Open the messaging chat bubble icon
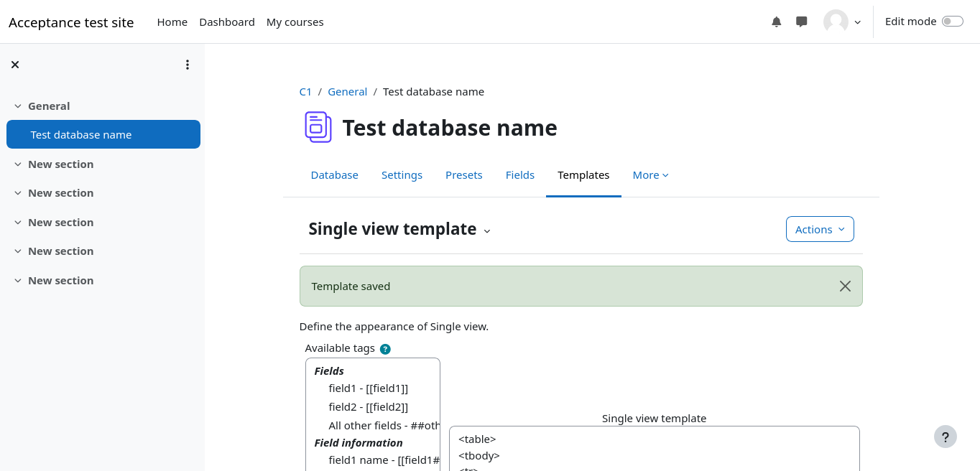This screenshot has height=471, width=980. pos(802,22)
